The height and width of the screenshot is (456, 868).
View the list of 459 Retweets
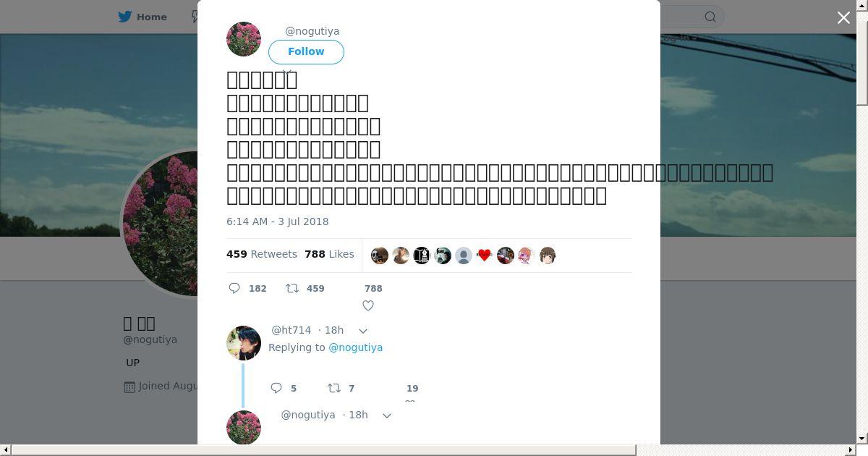262,254
